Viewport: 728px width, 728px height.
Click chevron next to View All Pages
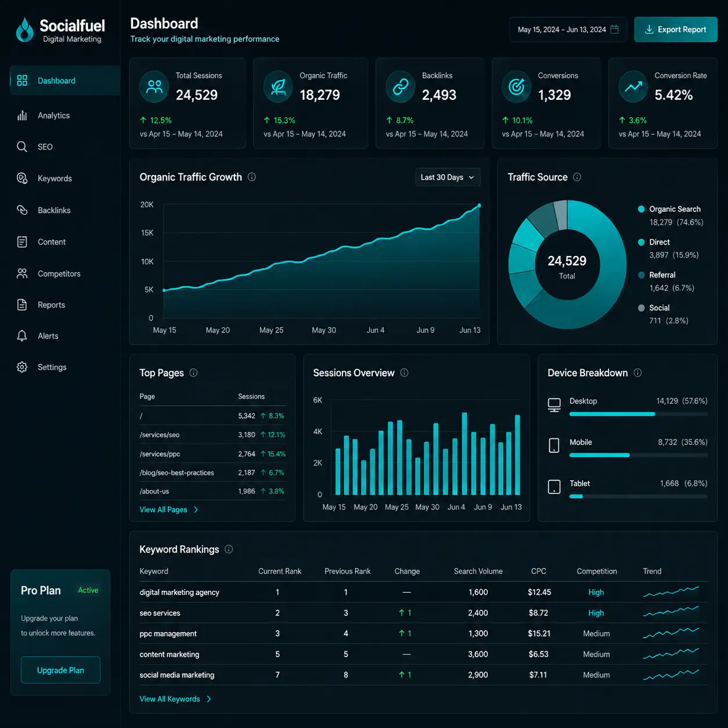tap(196, 510)
